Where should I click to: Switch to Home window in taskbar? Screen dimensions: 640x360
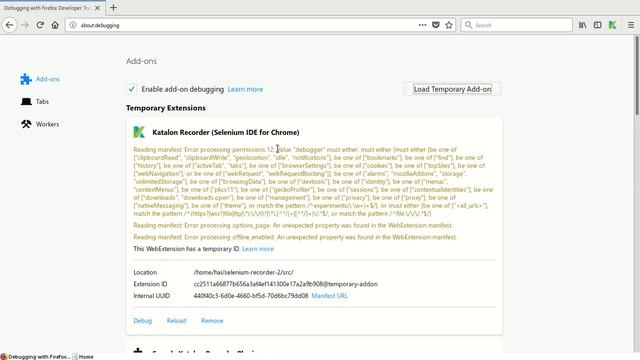pos(84,356)
